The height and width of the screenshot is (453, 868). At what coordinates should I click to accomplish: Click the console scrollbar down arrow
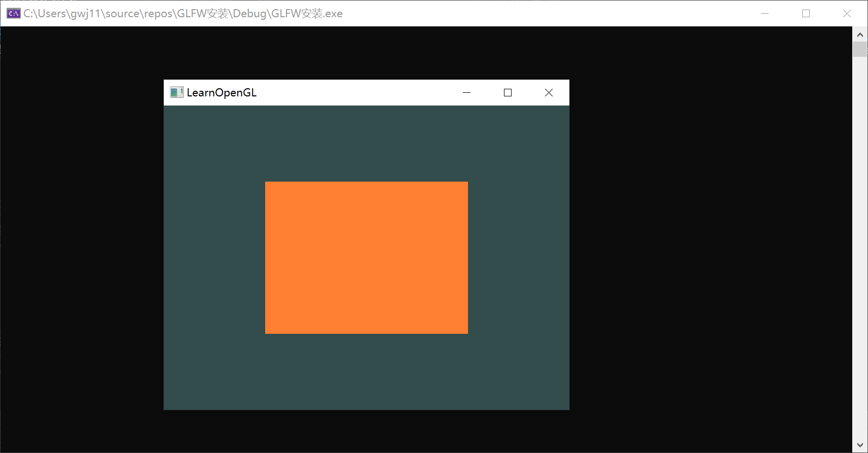click(x=860, y=445)
